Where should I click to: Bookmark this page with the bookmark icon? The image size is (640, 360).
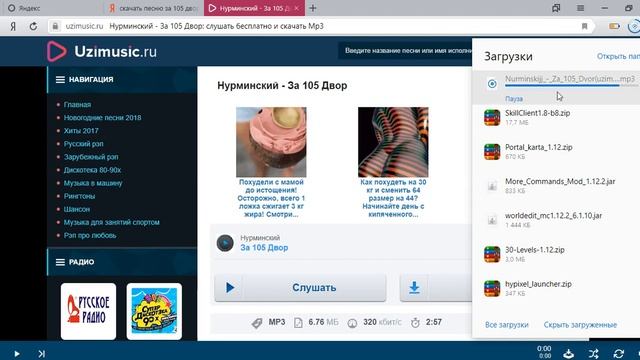[x=584, y=26]
